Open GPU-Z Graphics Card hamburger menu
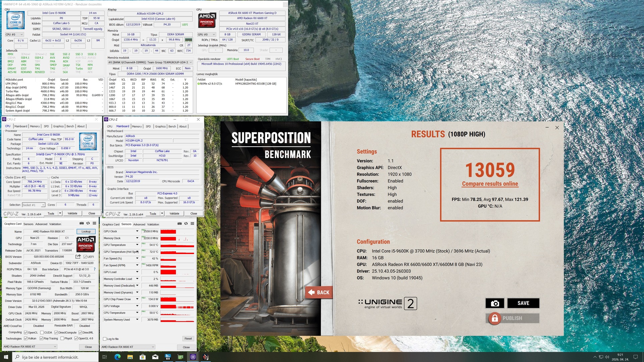The width and height of the screenshot is (644, 362). coord(94,223)
